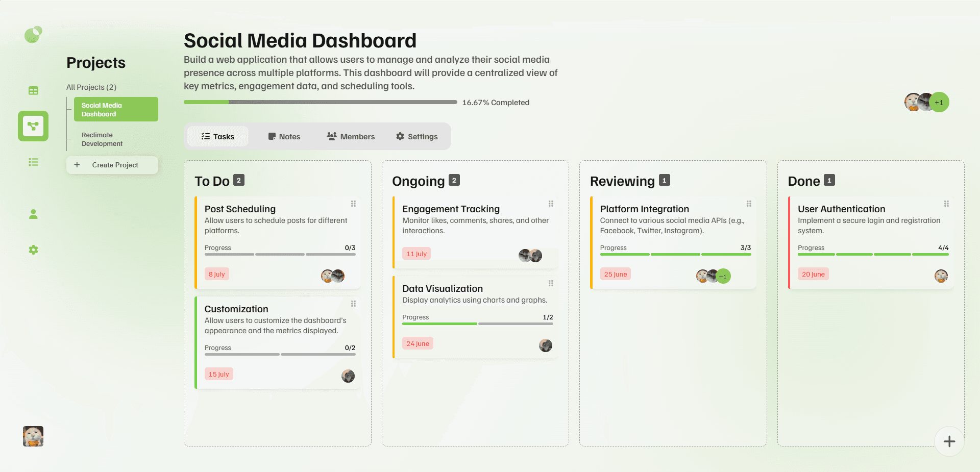Screen dimensions: 980x472
Task: Click the floating plus button at bottom right
Action: point(948,440)
